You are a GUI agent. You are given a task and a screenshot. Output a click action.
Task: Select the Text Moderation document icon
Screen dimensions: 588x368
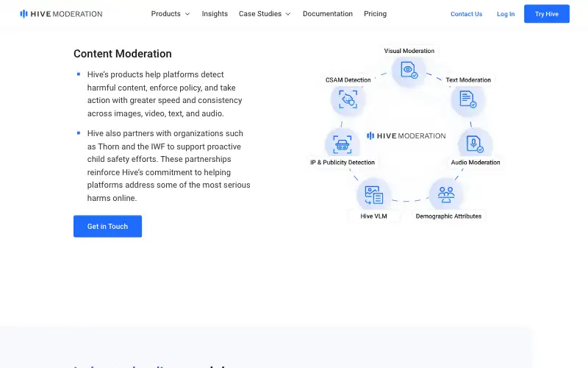point(468,99)
